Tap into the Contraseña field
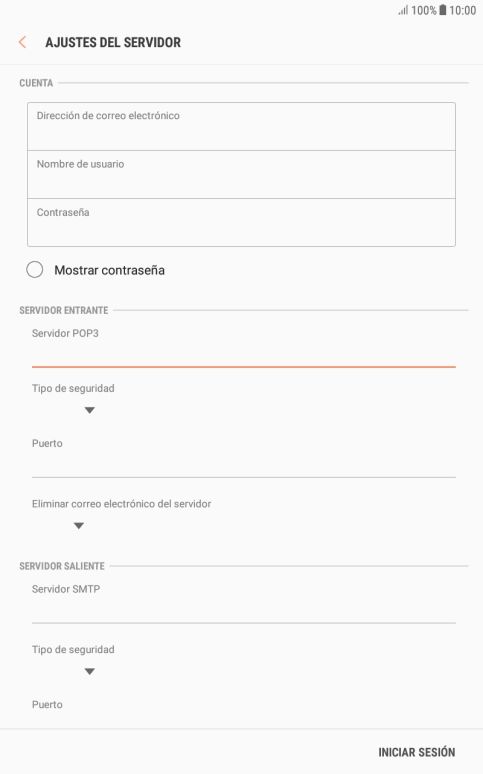 241,222
